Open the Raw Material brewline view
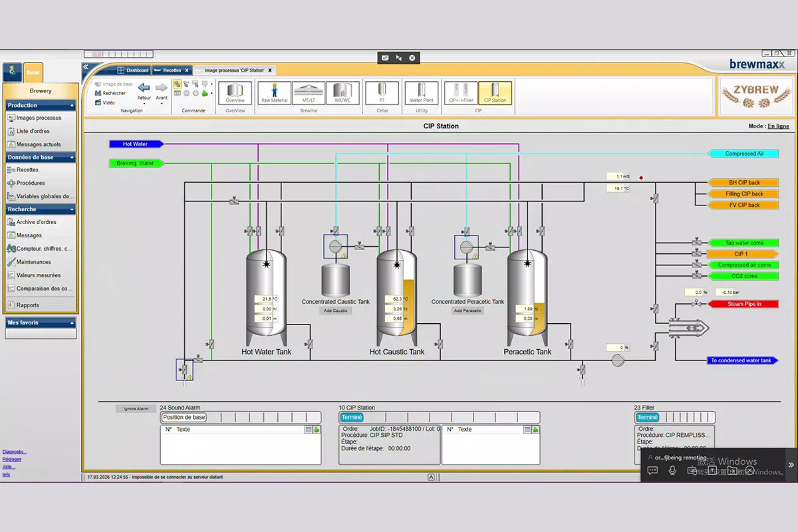This screenshot has width=798, height=532. pos(274,92)
